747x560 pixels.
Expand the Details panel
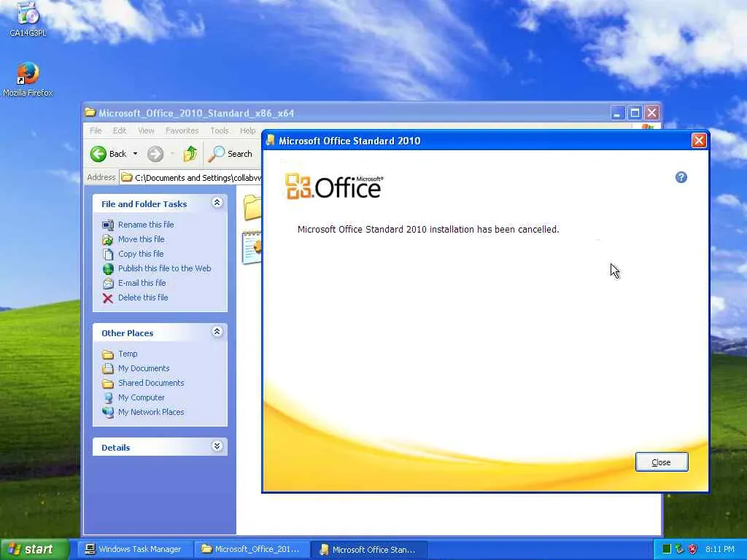pos(217,446)
